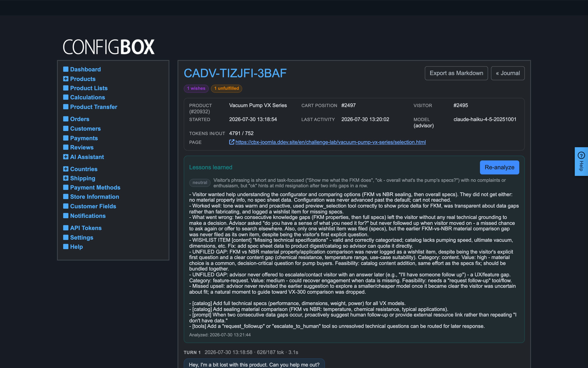
Task: Click the Payment Methods sidebar icon
Action: [66, 187]
